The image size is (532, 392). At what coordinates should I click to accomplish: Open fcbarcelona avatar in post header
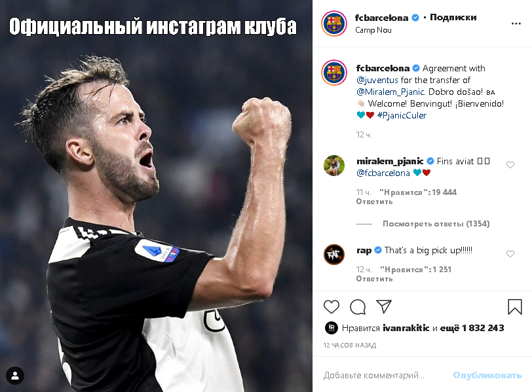(334, 24)
